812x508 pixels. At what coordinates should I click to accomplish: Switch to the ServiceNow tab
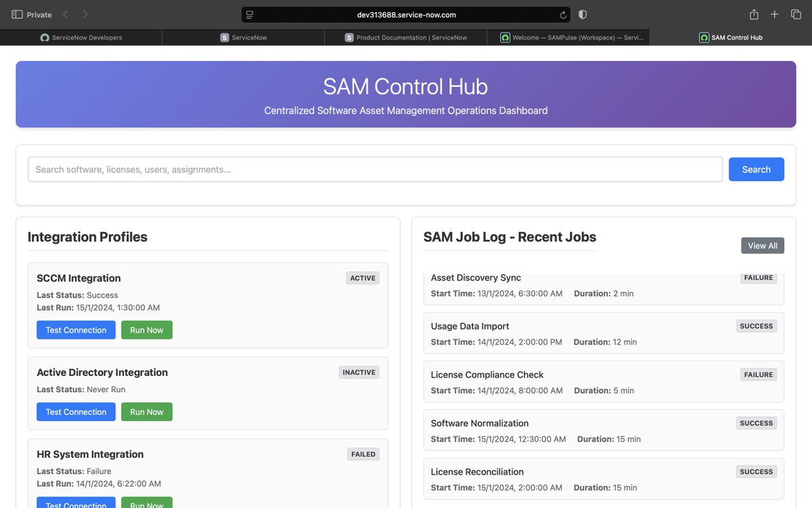coord(244,38)
